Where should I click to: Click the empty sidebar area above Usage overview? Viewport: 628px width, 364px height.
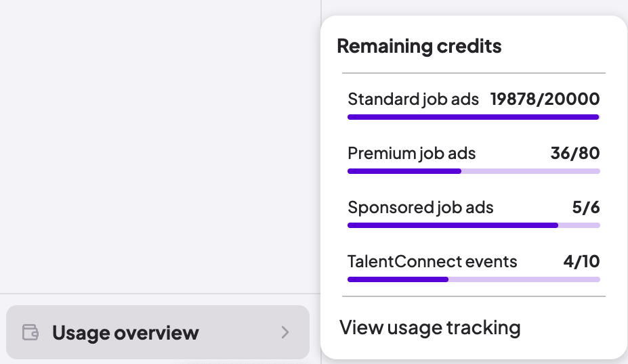pyautogui.click(x=159, y=145)
